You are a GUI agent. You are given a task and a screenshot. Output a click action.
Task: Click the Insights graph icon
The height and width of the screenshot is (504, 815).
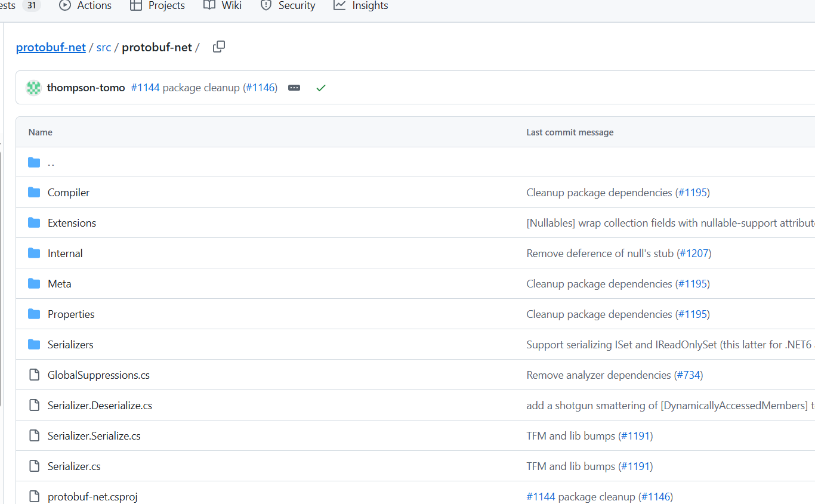[x=339, y=5]
